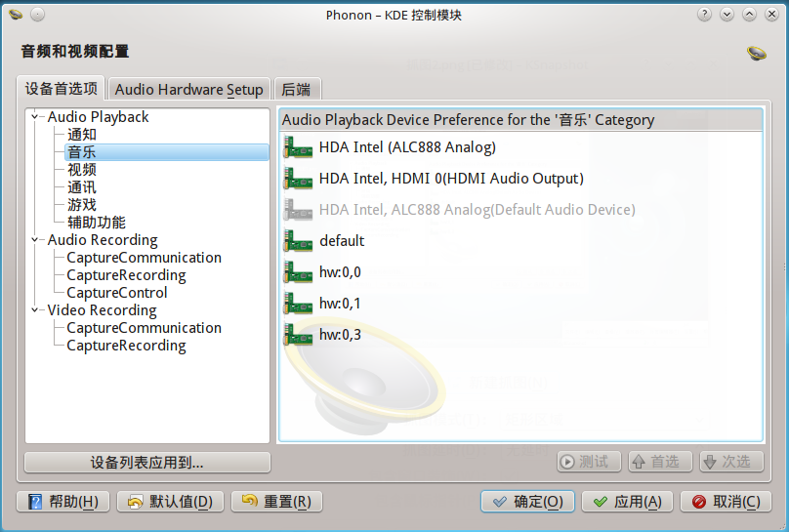
Task: Collapse the Audio Playback tree branch
Action: click(35, 117)
